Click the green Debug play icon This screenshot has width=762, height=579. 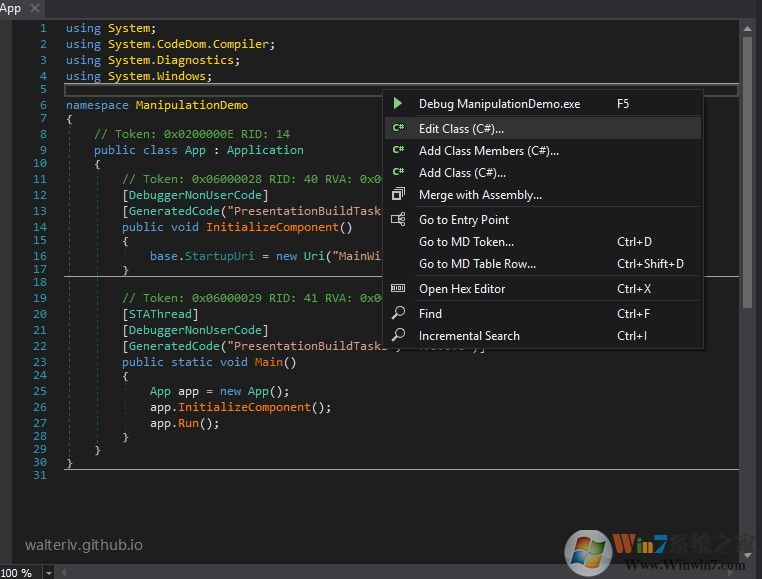coord(398,104)
